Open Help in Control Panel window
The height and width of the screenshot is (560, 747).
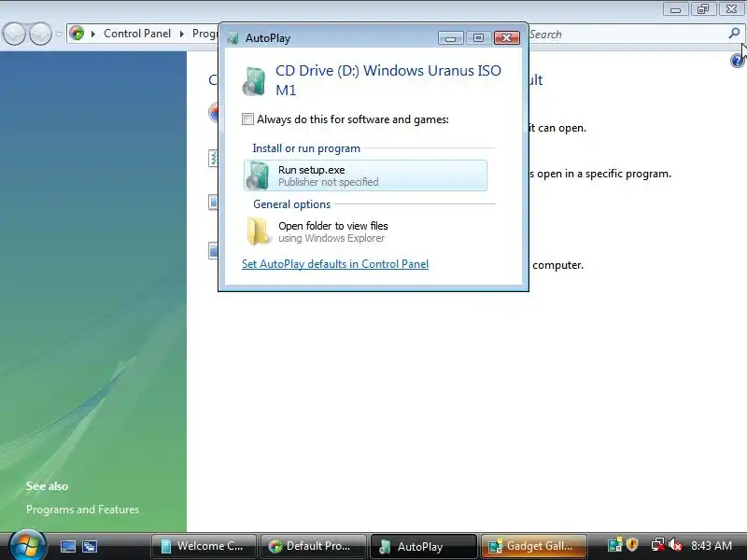737,61
